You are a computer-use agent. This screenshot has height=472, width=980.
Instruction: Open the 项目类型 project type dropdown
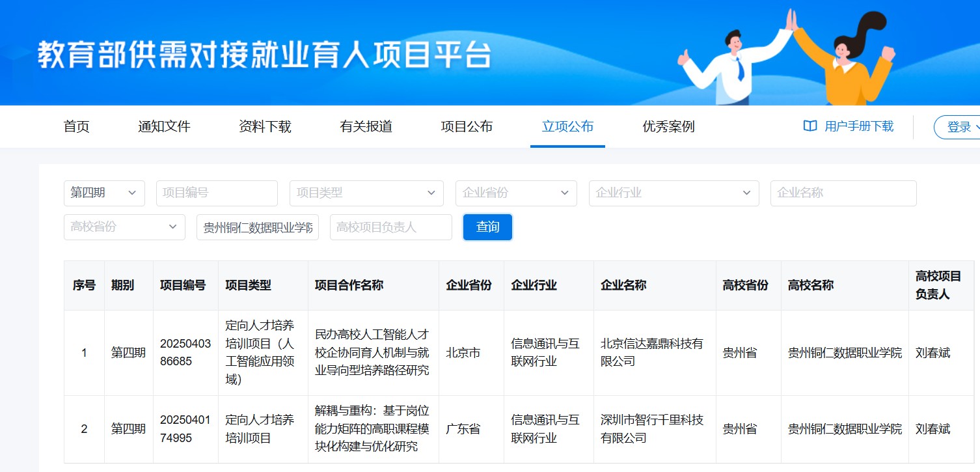click(x=366, y=193)
